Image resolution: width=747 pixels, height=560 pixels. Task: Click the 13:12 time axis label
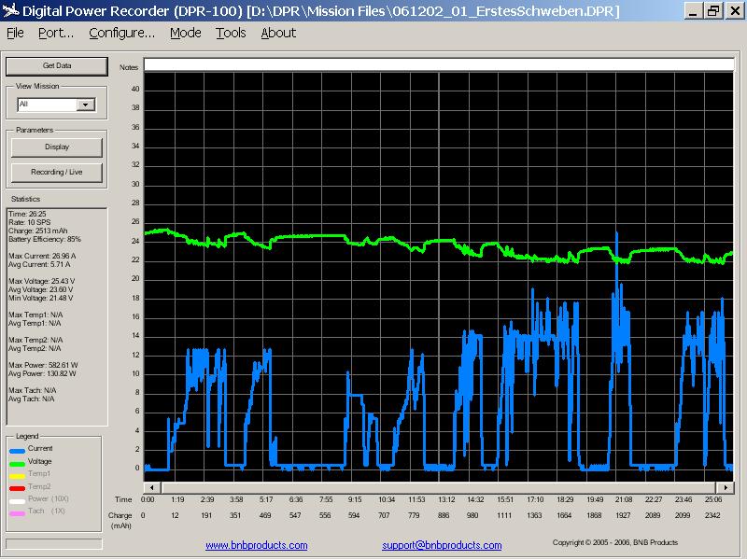click(x=446, y=499)
